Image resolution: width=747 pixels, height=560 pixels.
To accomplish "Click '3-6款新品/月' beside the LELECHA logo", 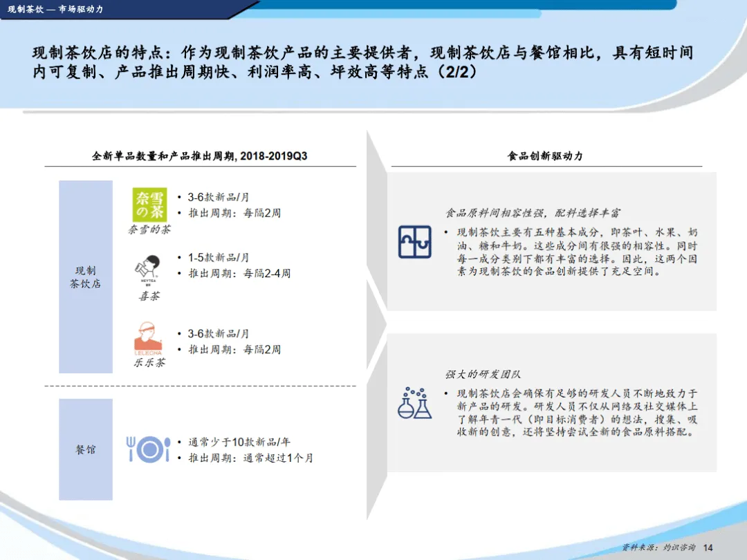I will [x=218, y=334].
